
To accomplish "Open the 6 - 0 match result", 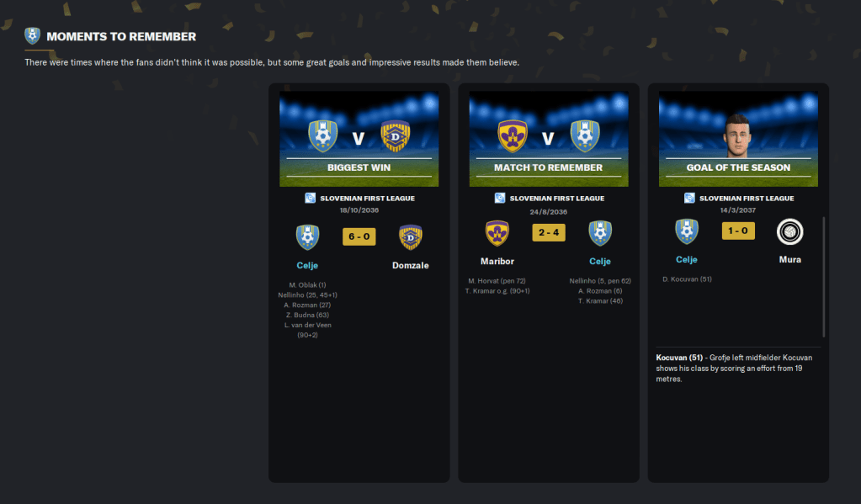I will point(359,236).
